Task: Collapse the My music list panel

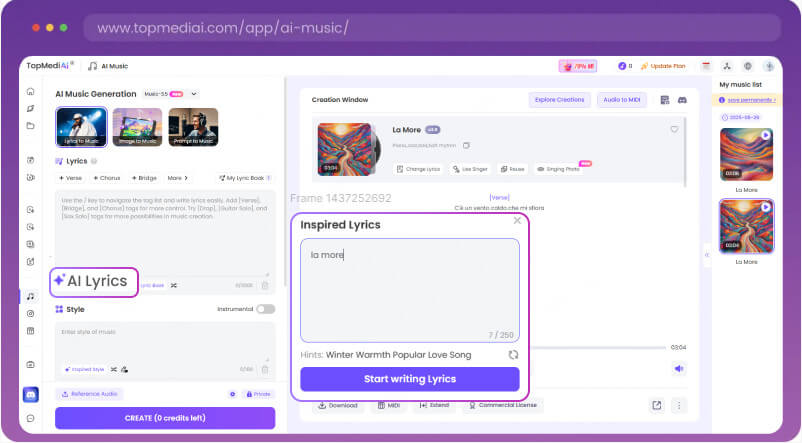Action: [707, 254]
